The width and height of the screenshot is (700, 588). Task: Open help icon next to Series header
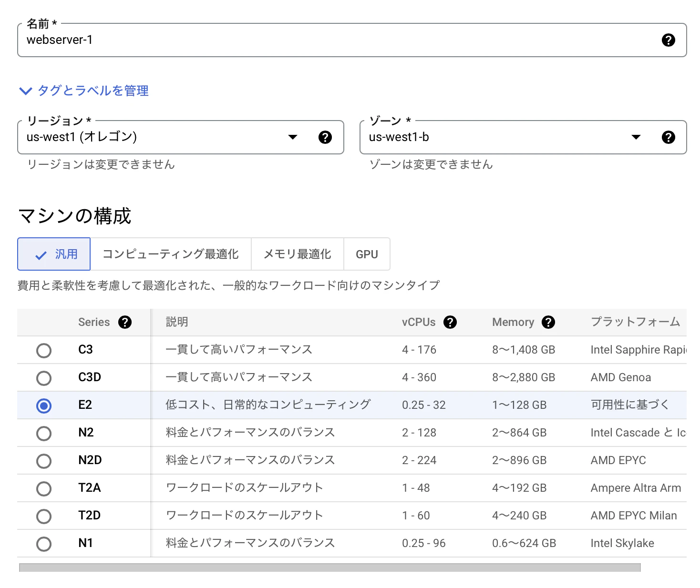click(x=125, y=322)
